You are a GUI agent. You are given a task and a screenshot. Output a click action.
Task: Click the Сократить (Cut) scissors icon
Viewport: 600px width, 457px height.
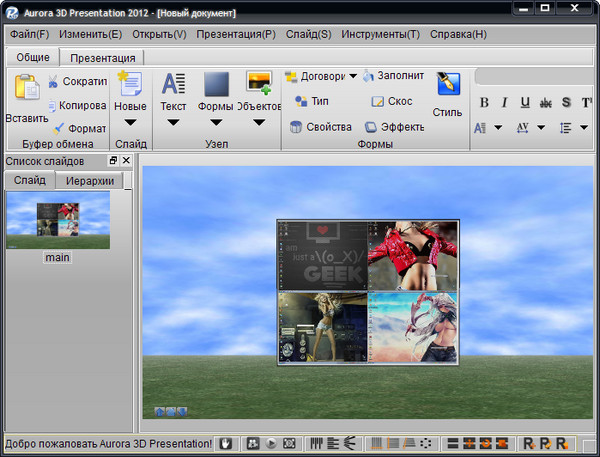[x=53, y=82]
